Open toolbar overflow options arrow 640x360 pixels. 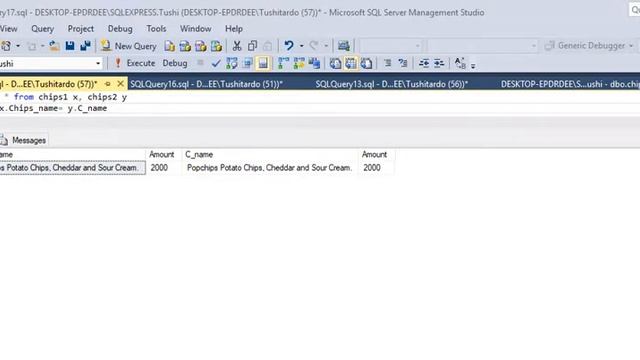473,65
